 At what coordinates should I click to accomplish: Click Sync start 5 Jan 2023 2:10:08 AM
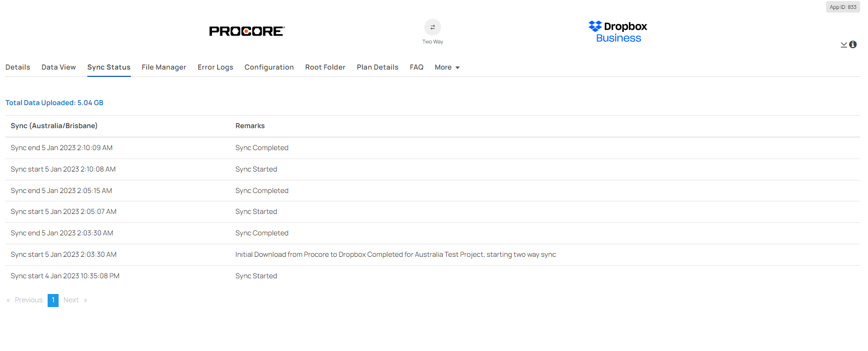pyautogui.click(x=63, y=169)
